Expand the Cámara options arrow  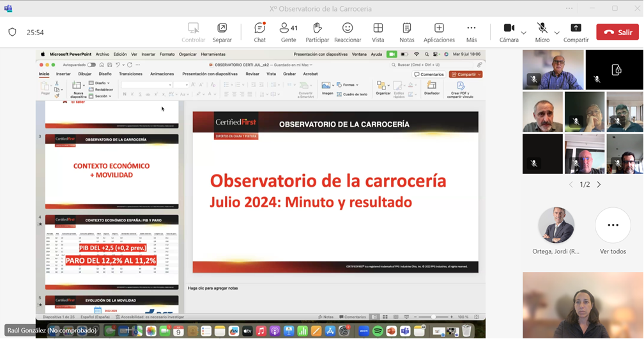point(524,33)
